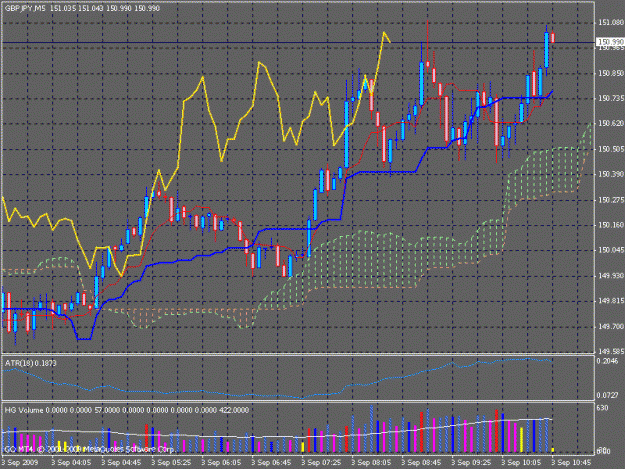The image size is (625, 469).
Task: Click the 149.815 price axis label
Action: (611, 301)
